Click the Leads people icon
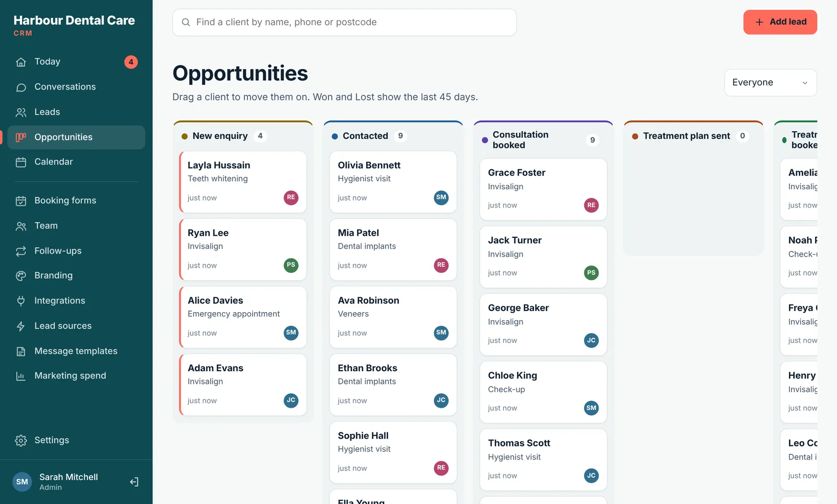This screenshot has height=504, width=837. (x=21, y=112)
